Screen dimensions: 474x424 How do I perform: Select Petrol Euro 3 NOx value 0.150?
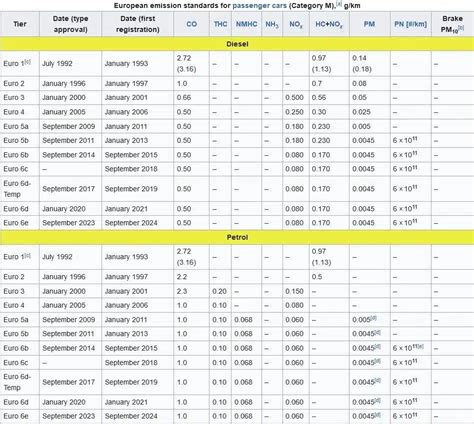coord(294,291)
